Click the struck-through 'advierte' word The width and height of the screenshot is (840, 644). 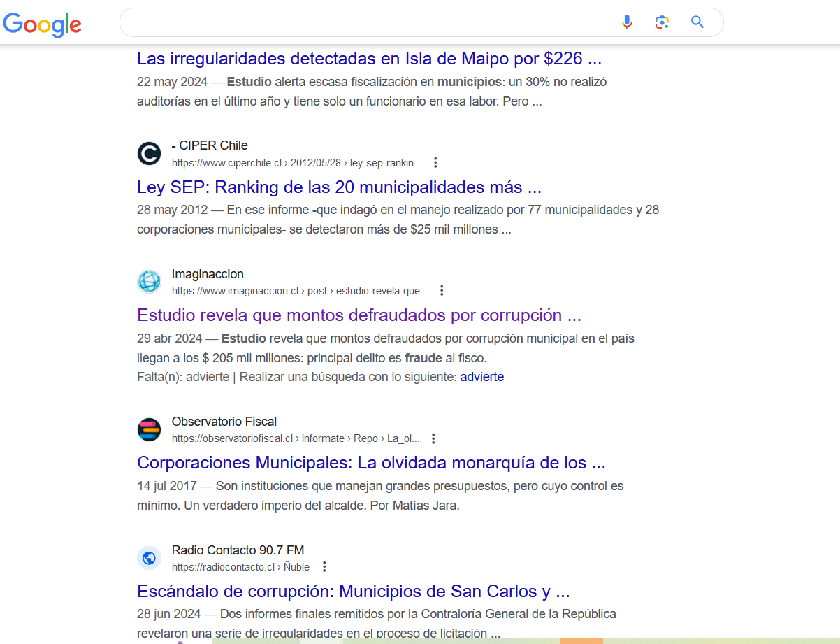[x=208, y=377]
